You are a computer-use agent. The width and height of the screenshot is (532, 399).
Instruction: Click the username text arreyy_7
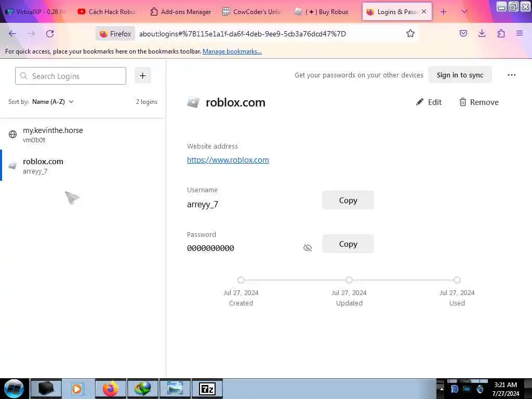coord(203,204)
